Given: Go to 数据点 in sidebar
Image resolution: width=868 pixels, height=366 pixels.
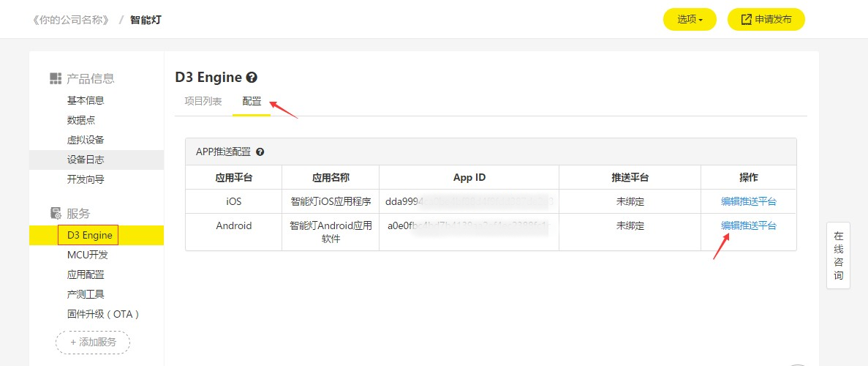Looking at the screenshot, I should pyautogui.click(x=81, y=120).
